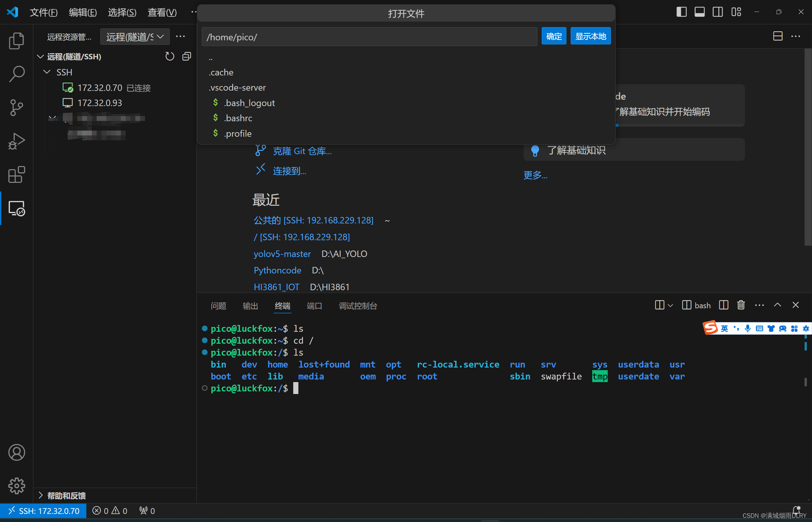Screen dimensions: 812x522
Task: Click the /home/pico/ path input field
Action: click(x=369, y=37)
